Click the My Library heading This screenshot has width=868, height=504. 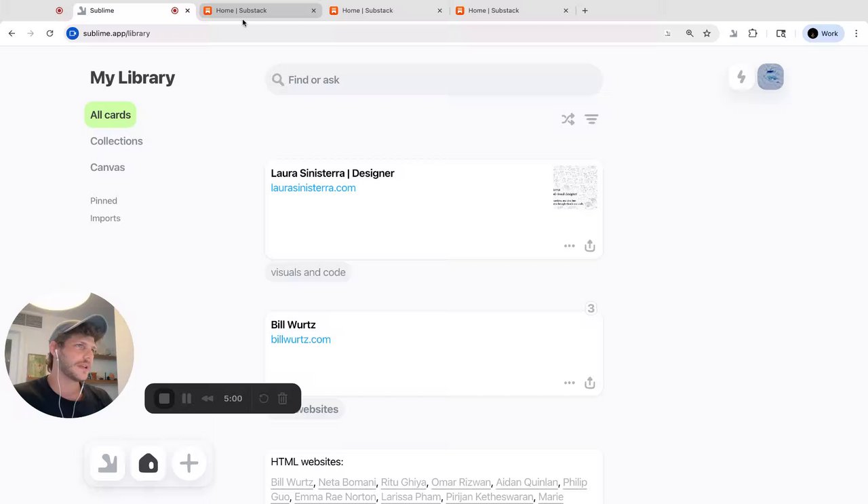132,78
